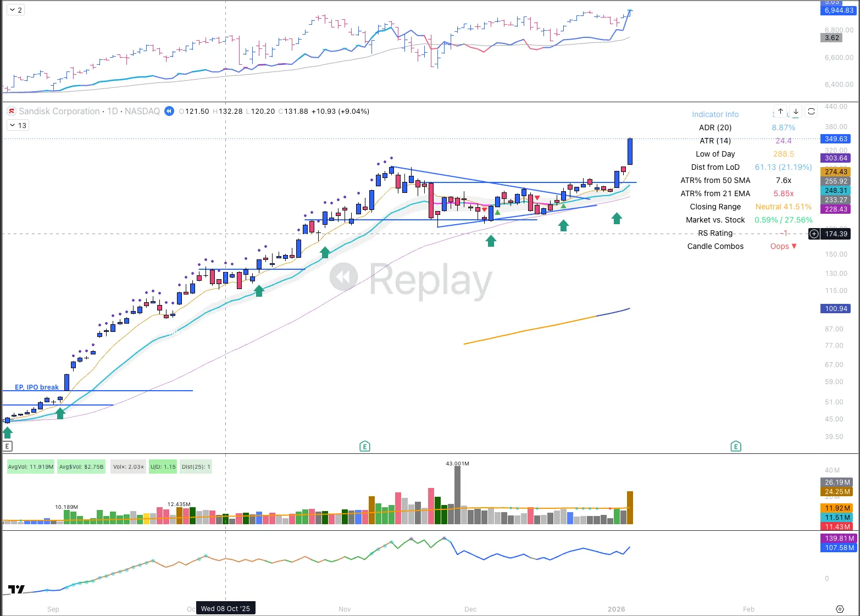Screen dimensions: 860x616
Task: Click the Closing Range Neutral 41.51% value
Action: (x=784, y=207)
